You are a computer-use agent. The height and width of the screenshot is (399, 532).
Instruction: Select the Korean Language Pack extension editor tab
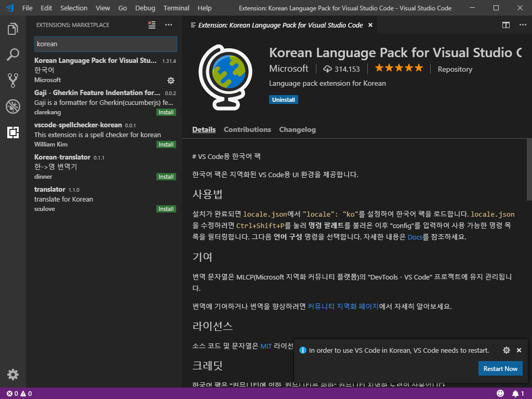tap(280, 25)
